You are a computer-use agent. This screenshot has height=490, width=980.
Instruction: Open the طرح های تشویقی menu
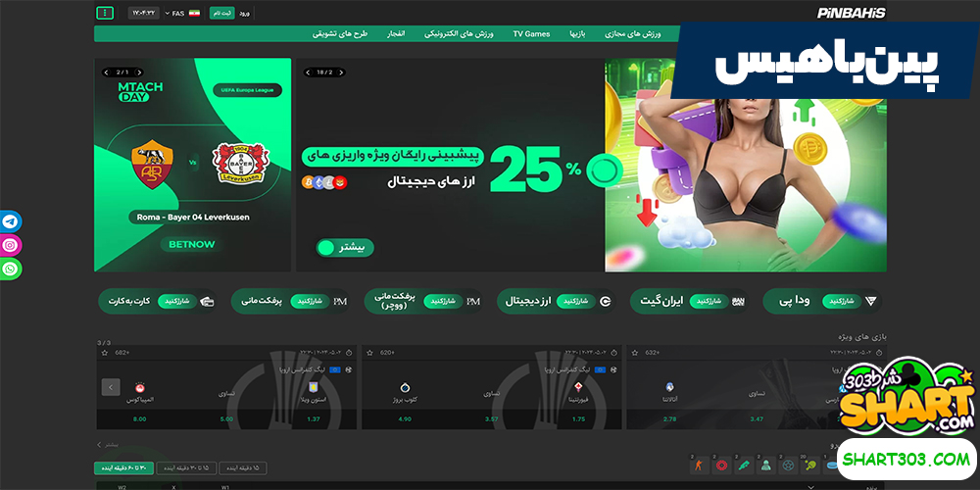point(340,33)
